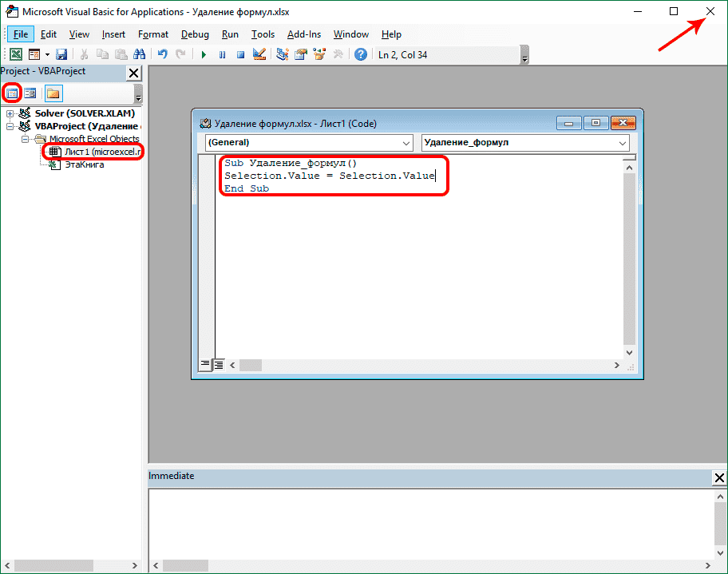728x574 pixels.
Task: Open the Insert menu
Action: coord(113,34)
